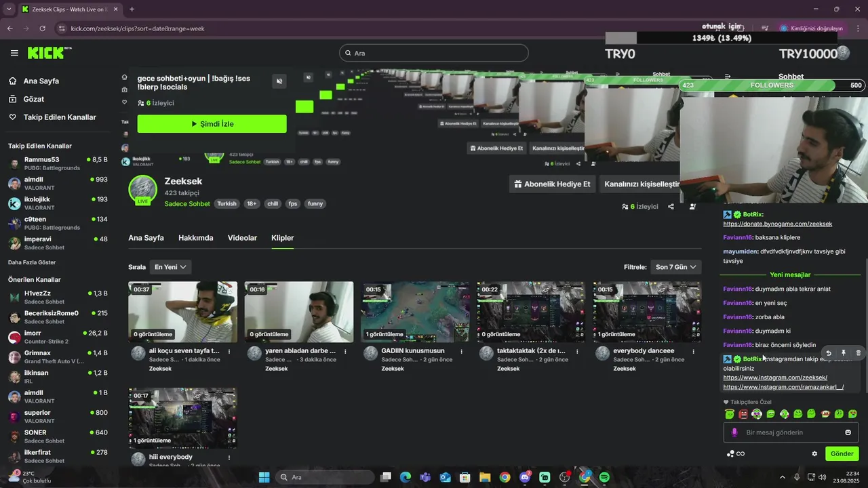868x488 pixels.
Task: Switch to the Ana Sayfa channel tab
Action: tap(146, 238)
